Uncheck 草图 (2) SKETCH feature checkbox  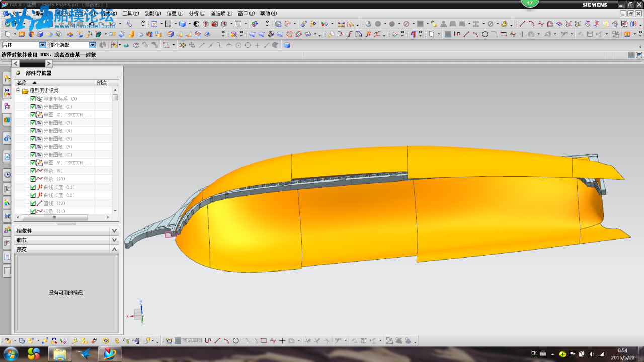[33, 115]
